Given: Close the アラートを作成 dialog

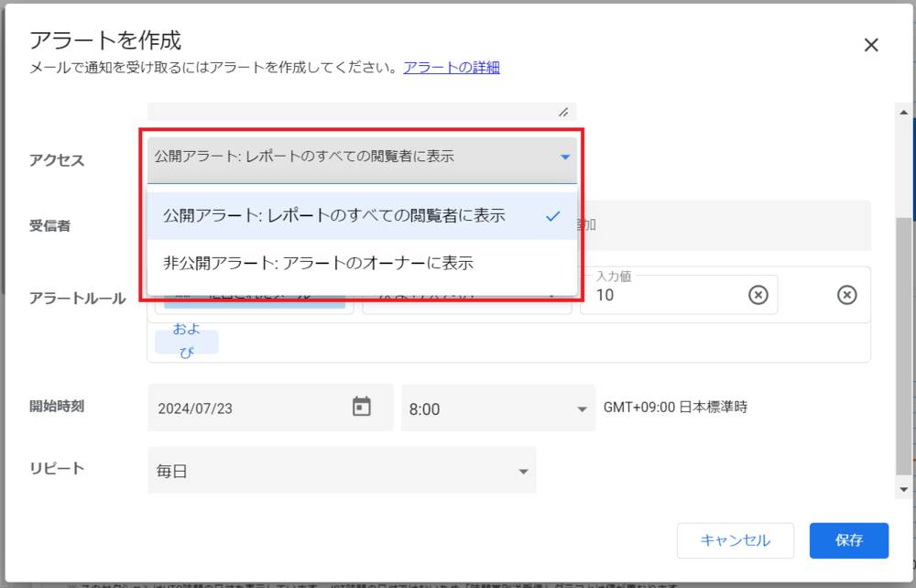Looking at the screenshot, I should [871, 45].
